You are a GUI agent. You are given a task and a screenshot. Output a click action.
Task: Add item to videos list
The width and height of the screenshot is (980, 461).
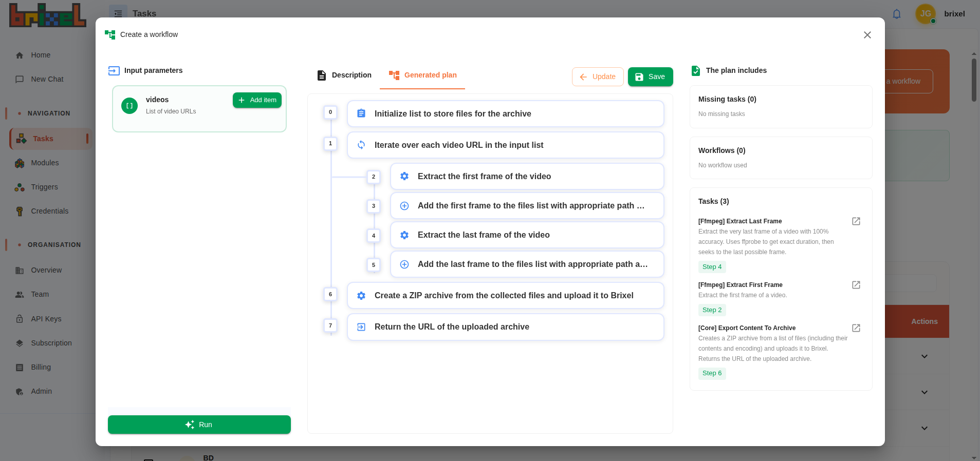coord(257,100)
